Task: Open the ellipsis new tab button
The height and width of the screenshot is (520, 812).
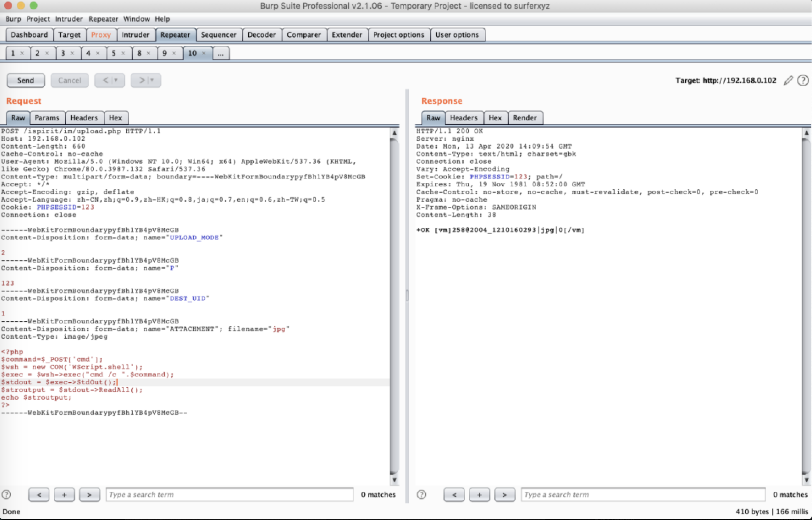Action: (x=221, y=53)
